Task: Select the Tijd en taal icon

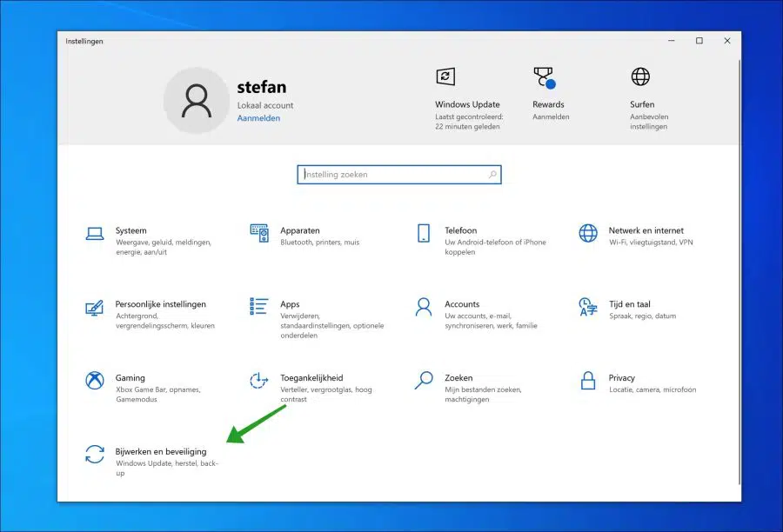Action: tap(588, 307)
